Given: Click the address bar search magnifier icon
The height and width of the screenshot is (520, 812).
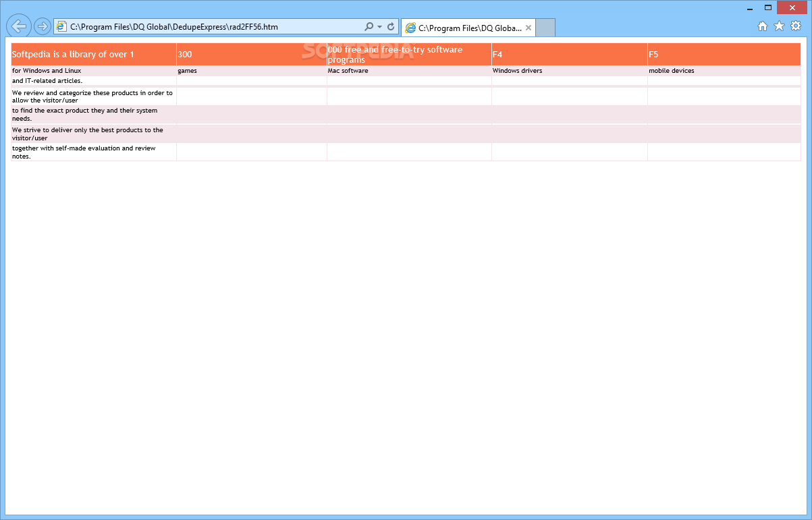Looking at the screenshot, I should pyautogui.click(x=369, y=27).
